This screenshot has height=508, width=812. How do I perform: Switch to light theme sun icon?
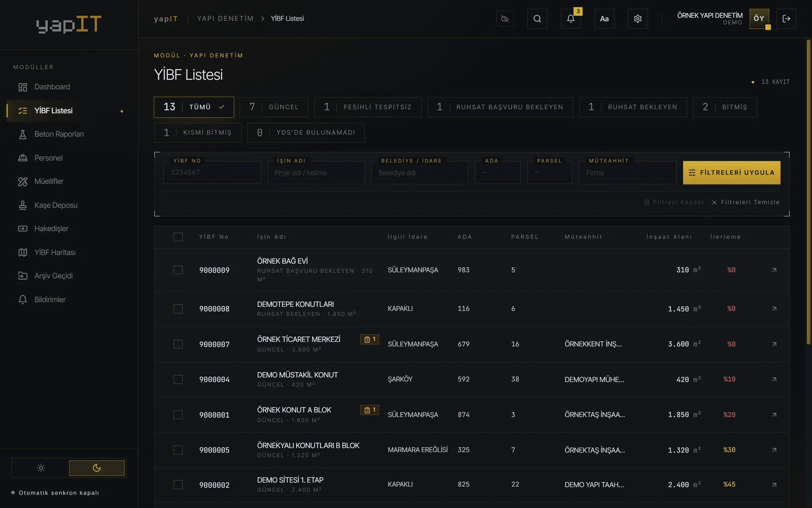coord(41,468)
